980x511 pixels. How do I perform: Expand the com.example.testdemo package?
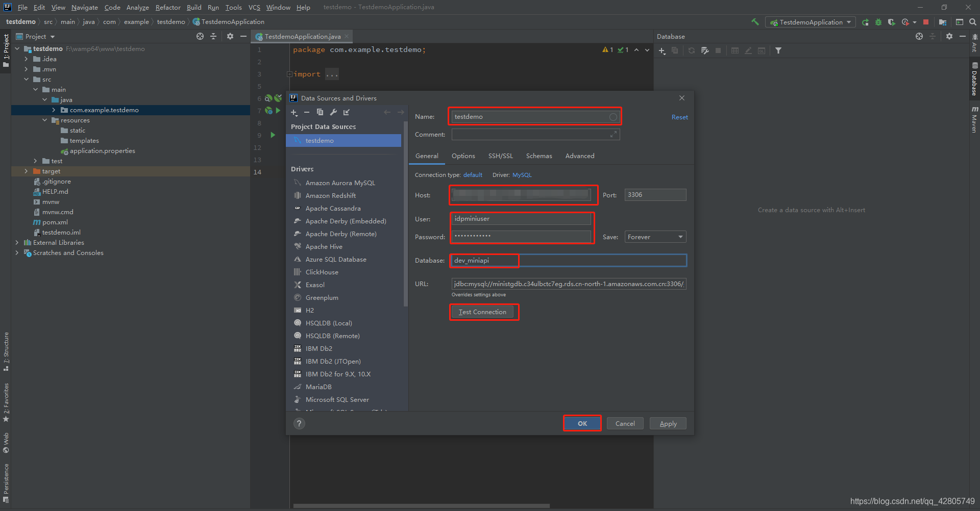coord(54,110)
